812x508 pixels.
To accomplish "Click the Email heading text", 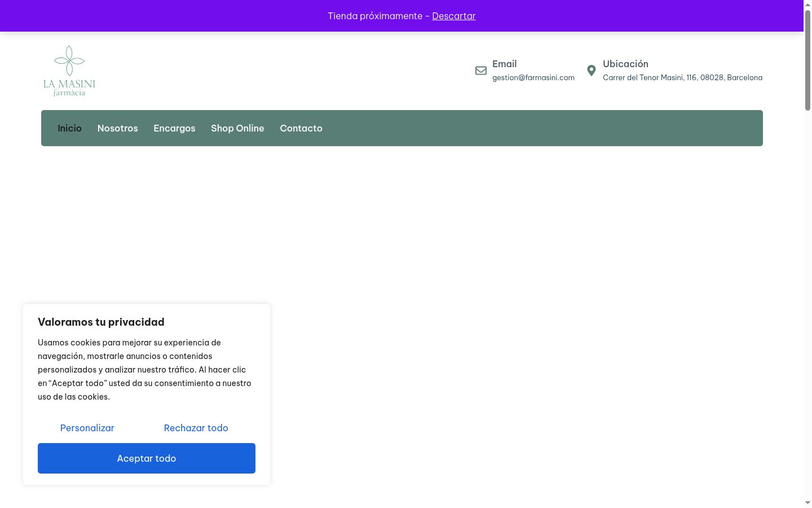I will (x=505, y=64).
